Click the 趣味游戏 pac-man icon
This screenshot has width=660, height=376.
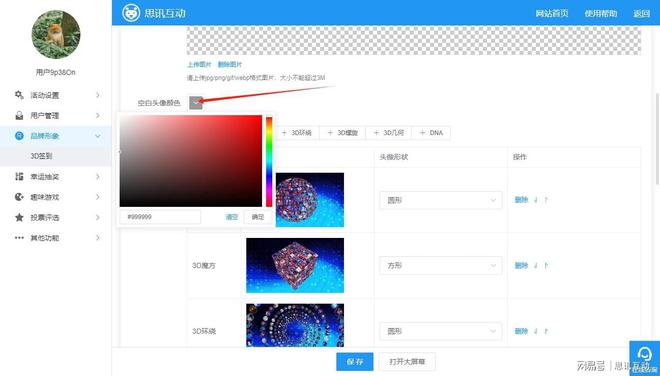pos(19,197)
